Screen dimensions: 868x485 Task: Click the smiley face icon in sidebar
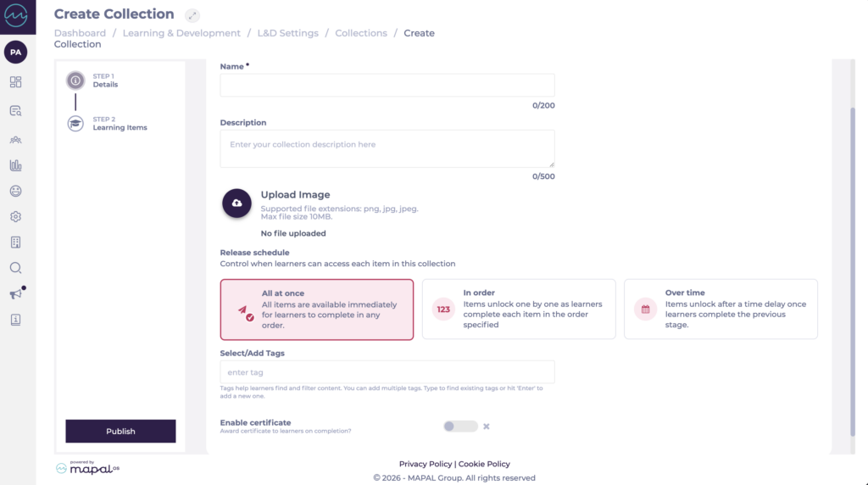[x=15, y=191]
